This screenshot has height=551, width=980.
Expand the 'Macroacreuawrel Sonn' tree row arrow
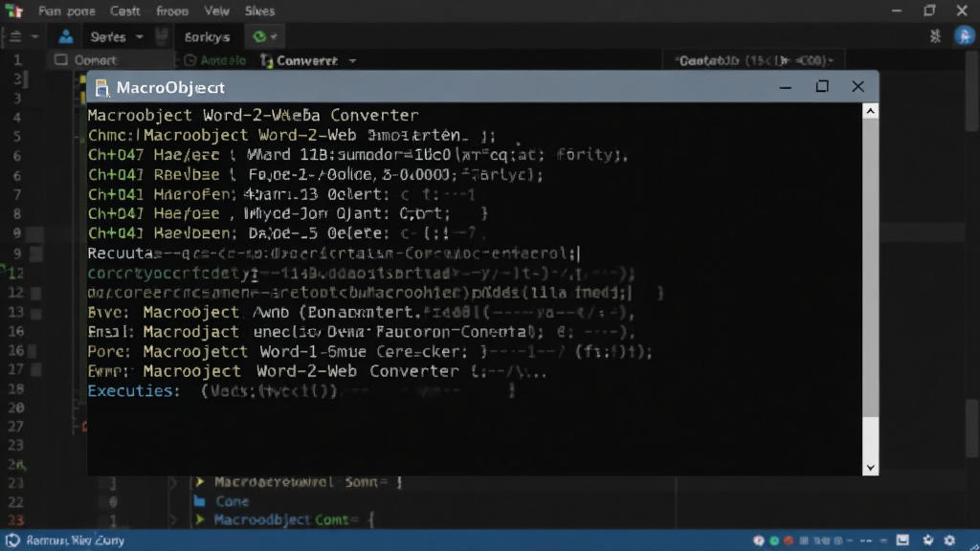point(200,482)
